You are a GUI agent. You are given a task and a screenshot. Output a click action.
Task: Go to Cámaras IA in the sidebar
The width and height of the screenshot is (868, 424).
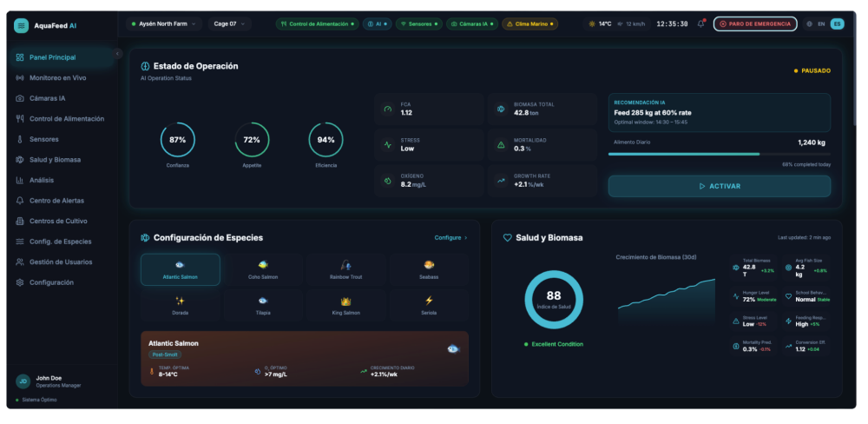coord(61,98)
